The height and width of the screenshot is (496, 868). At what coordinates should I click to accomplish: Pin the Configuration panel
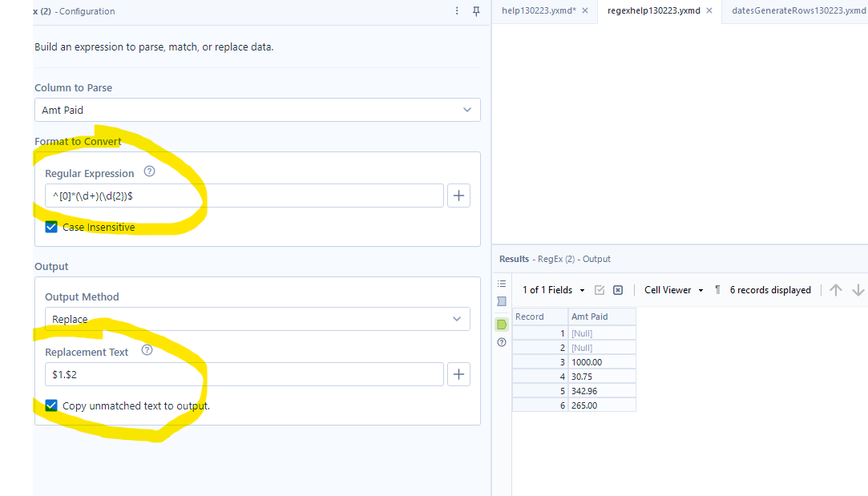475,11
